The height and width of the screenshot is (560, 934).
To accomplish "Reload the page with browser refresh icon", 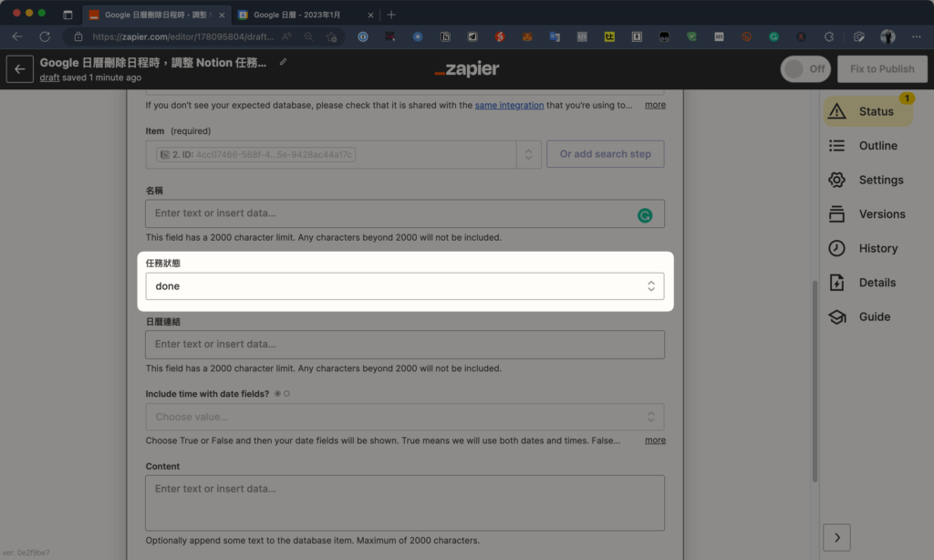I will 45,36.
